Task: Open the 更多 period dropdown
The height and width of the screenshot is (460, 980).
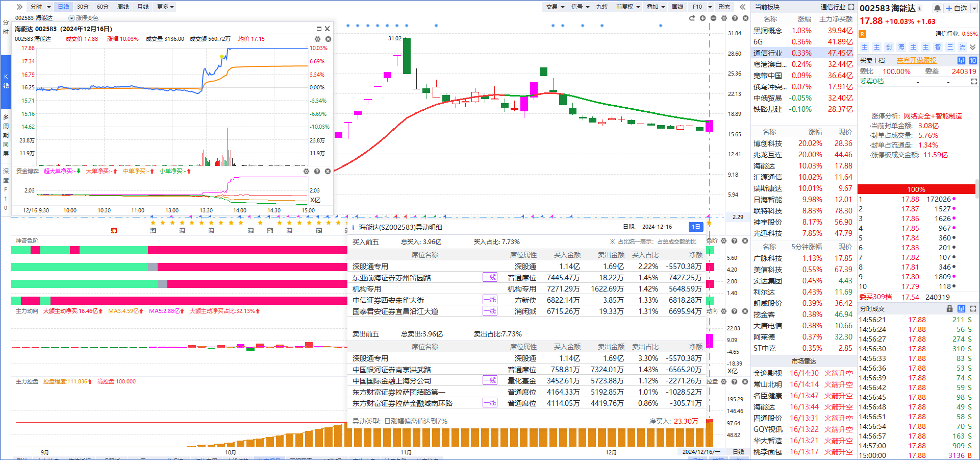Action: coord(165,7)
